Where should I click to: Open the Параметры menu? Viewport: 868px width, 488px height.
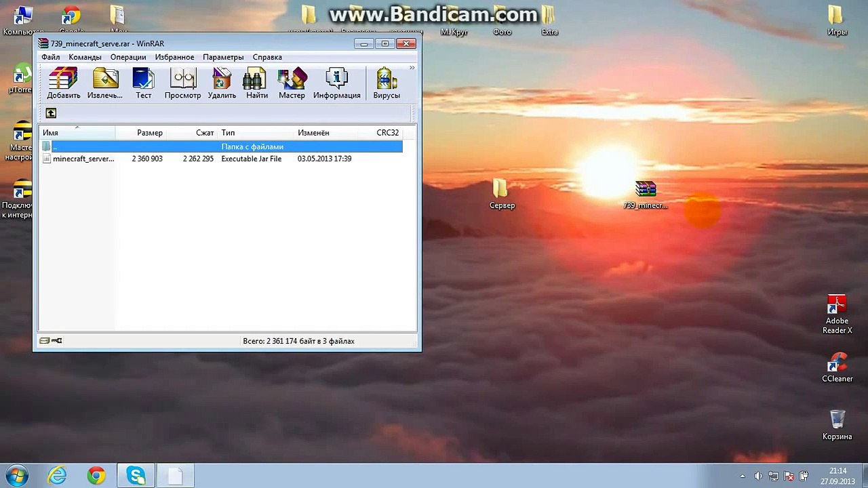coord(223,57)
